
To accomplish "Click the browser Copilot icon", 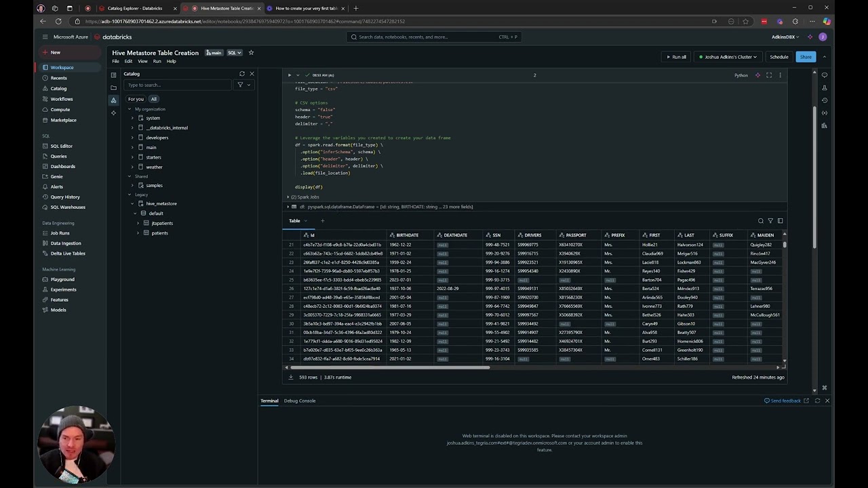I will [x=827, y=21].
